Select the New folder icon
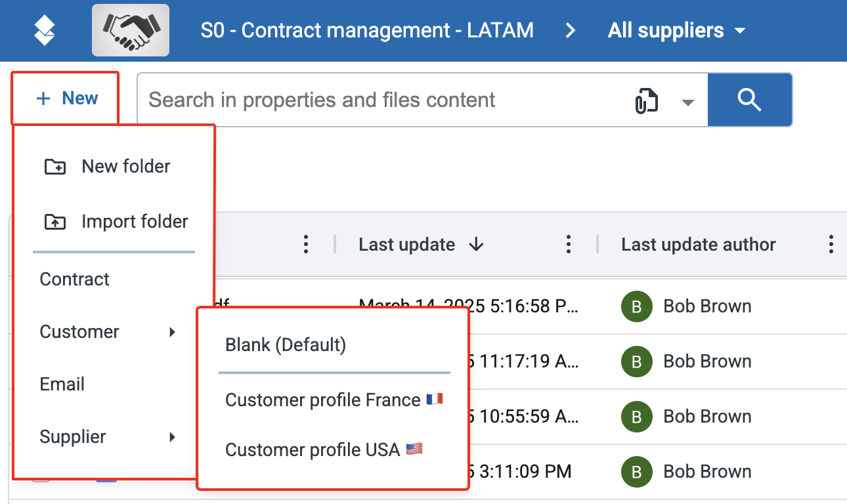The width and height of the screenshot is (847, 504). 56,166
